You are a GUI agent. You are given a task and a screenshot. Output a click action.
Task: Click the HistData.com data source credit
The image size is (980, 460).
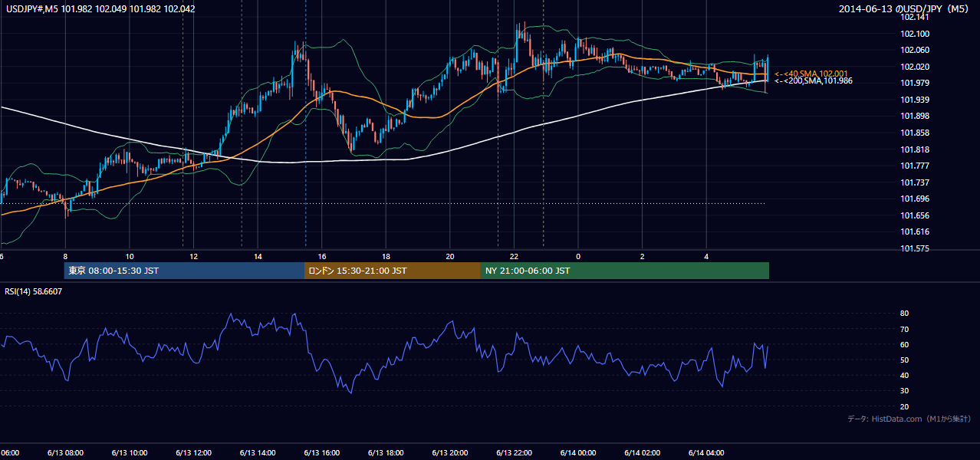click(909, 419)
